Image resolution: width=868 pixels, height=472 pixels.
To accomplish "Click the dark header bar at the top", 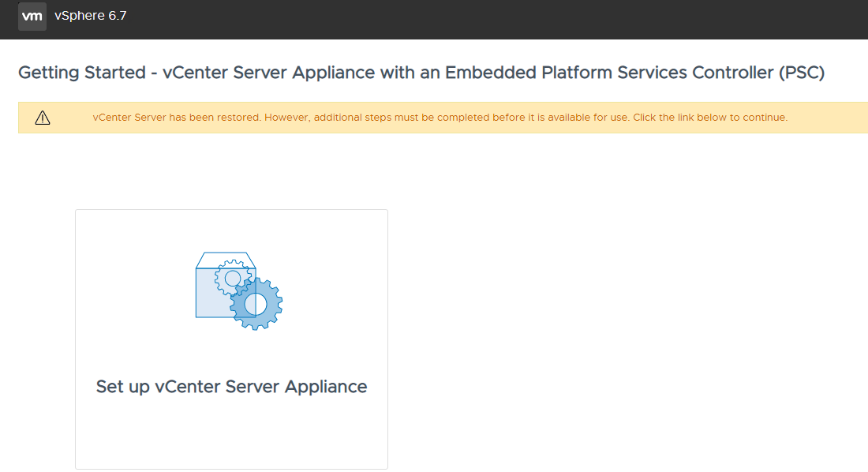I will (x=434, y=17).
